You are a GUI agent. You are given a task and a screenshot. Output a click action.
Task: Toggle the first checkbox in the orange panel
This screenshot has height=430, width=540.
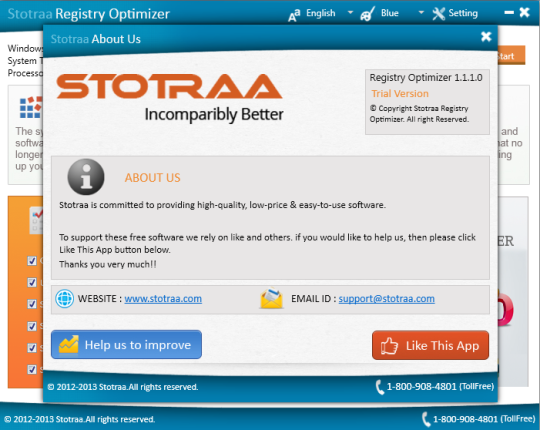[x=32, y=261]
